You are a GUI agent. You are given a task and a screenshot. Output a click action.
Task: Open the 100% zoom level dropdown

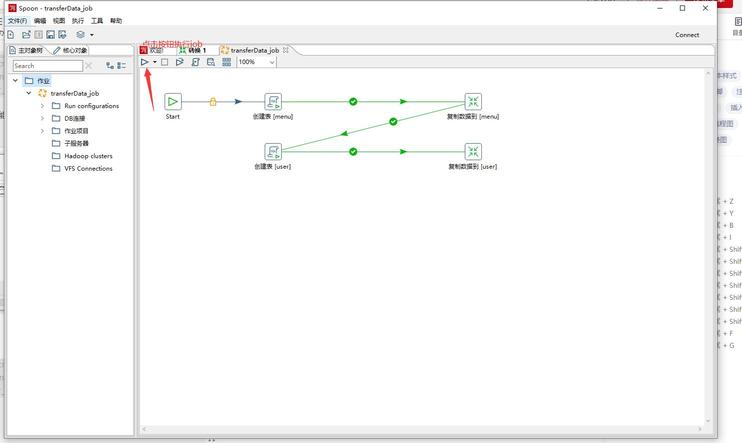[256, 62]
